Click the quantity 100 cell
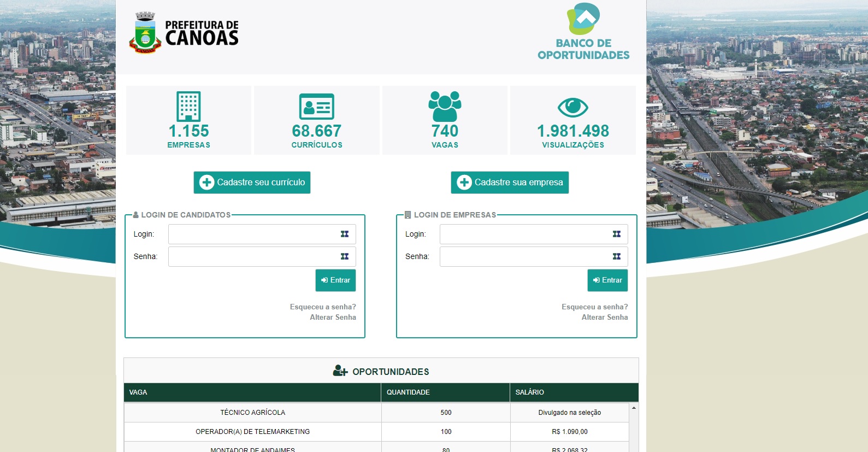868x452 pixels. (446, 432)
